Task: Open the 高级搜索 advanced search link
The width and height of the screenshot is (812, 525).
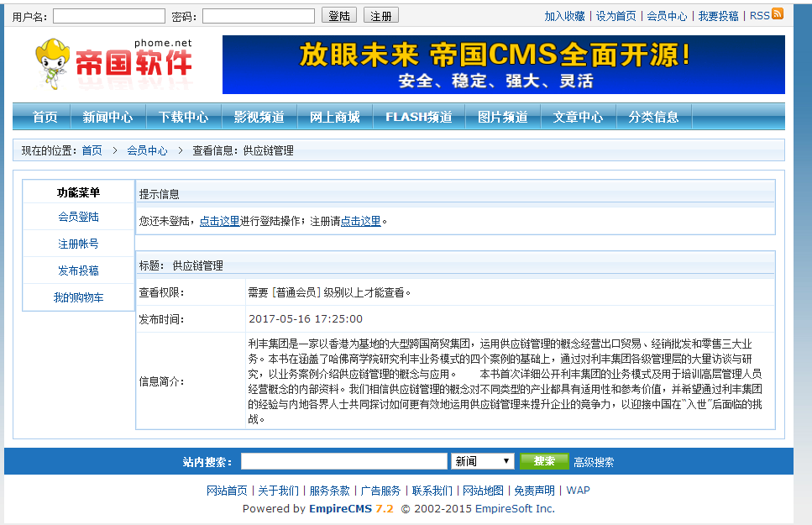Action: [x=595, y=460]
